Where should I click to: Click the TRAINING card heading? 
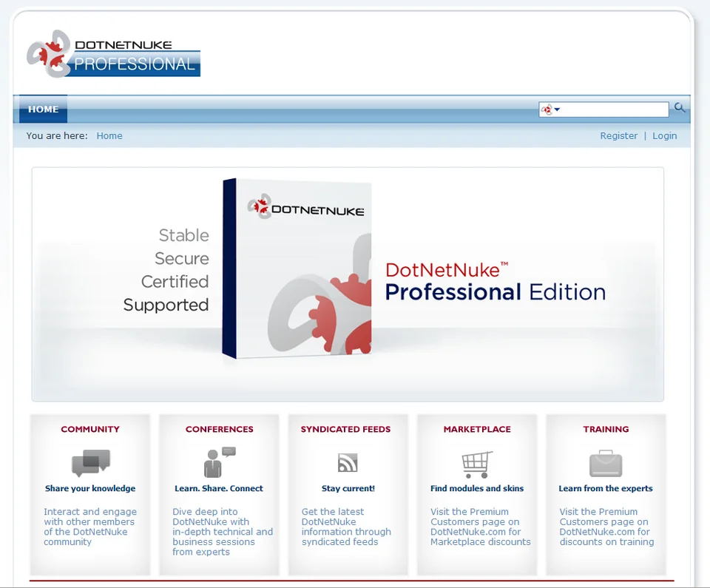click(x=606, y=429)
